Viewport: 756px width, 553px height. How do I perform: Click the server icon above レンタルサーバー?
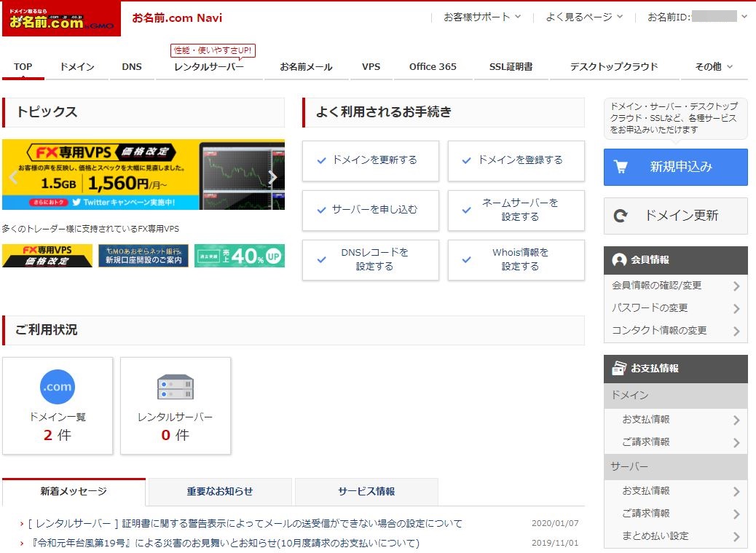click(x=175, y=386)
